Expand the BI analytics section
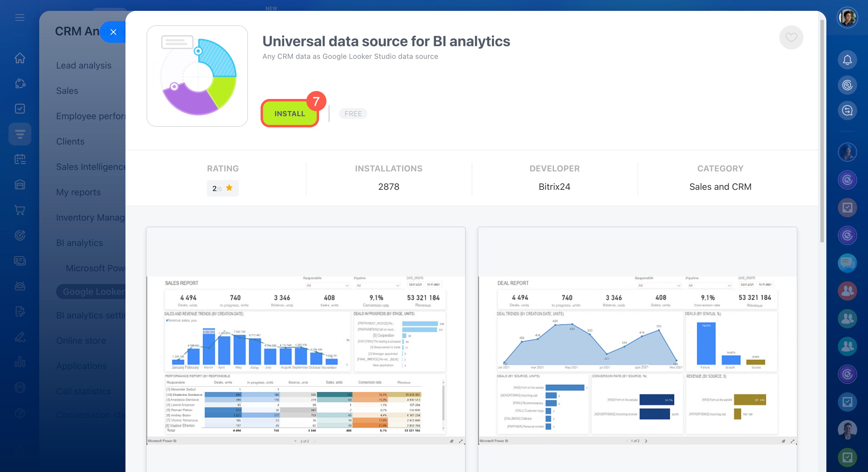This screenshot has height=472, width=868. [80, 243]
